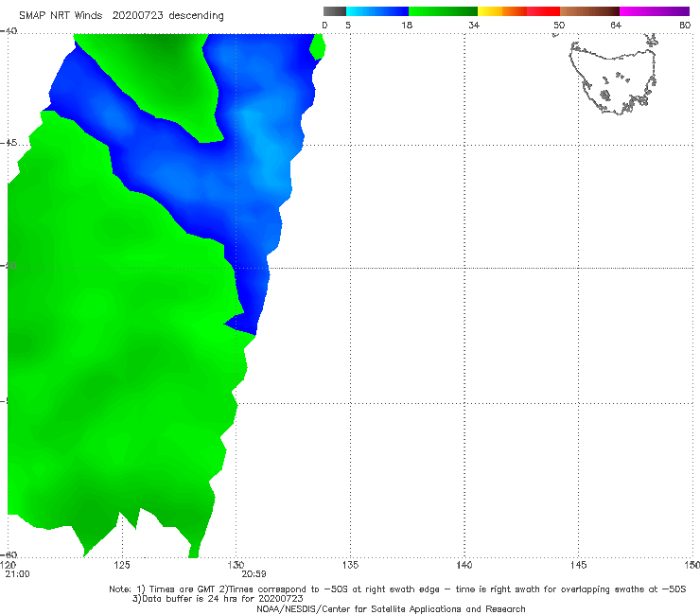Click the blue 5-18 segment of colorbar
Screen dimensions: 700x615
(x=377, y=11)
